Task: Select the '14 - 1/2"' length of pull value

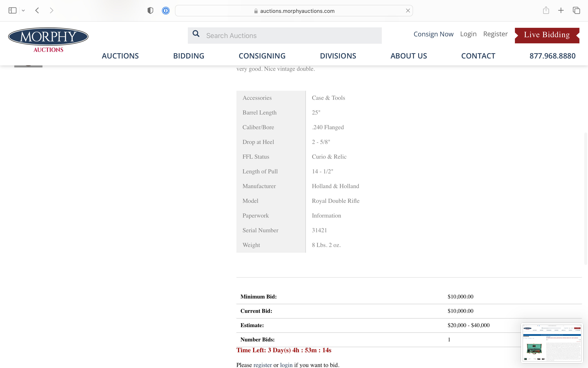Action: coord(322,171)
